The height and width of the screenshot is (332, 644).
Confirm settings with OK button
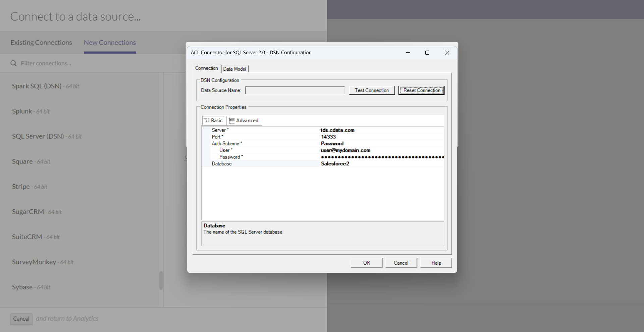[366, 263]
